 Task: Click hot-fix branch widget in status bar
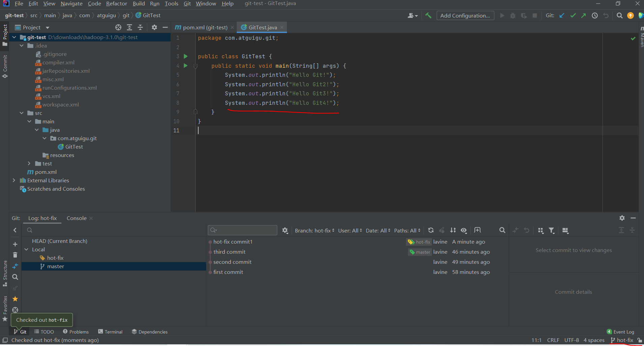pyautogui.click(x=622, y=340)
